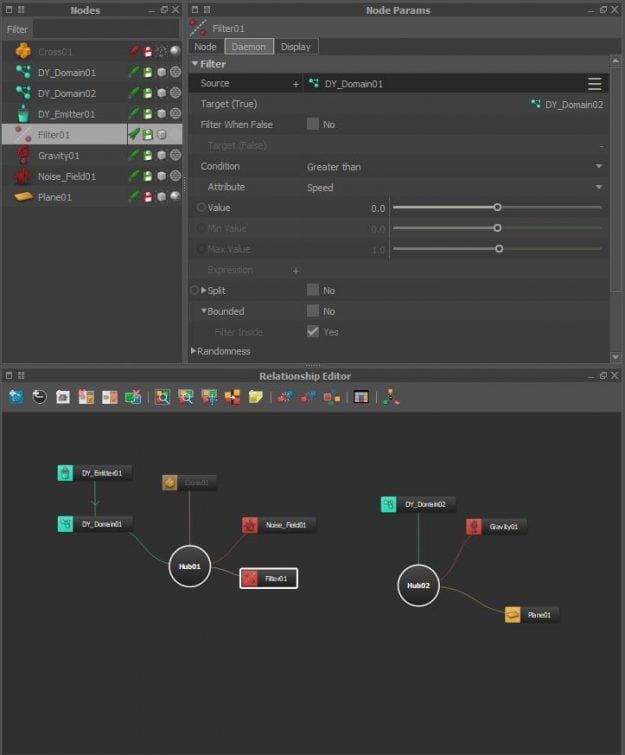
Task: Toggle export disk icon for Noise_Field01
Action: [x=148, y=176]
